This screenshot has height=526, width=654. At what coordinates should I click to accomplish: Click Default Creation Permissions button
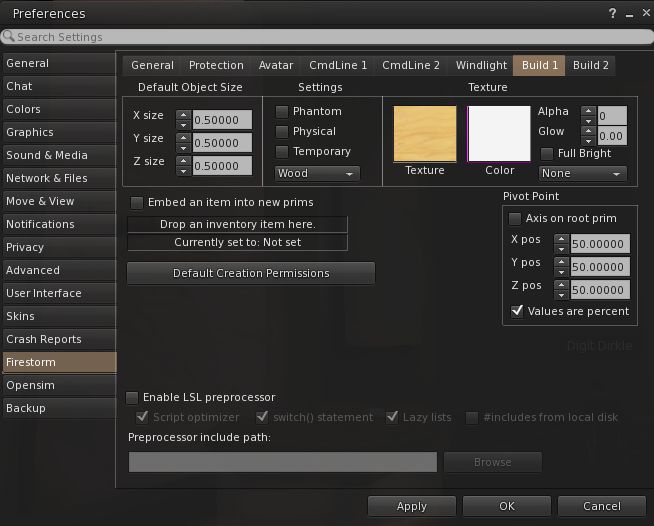click(x=251, y=273)
